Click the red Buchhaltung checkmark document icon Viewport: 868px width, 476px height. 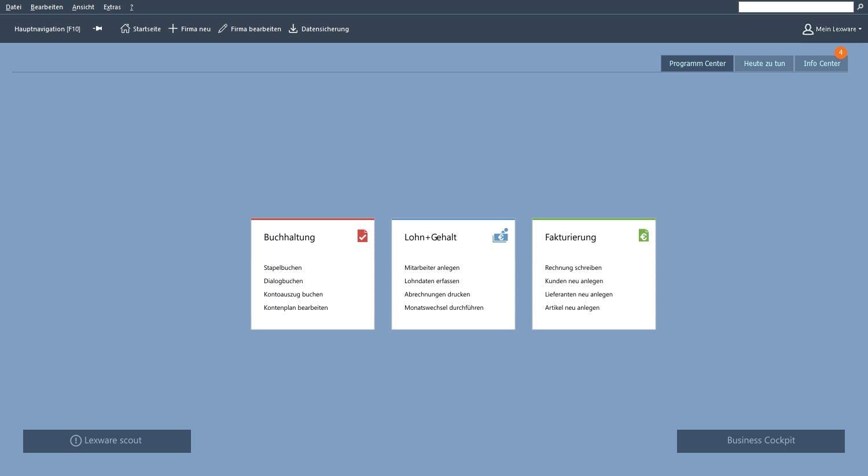pyautogui.click(x=362, y=236)
